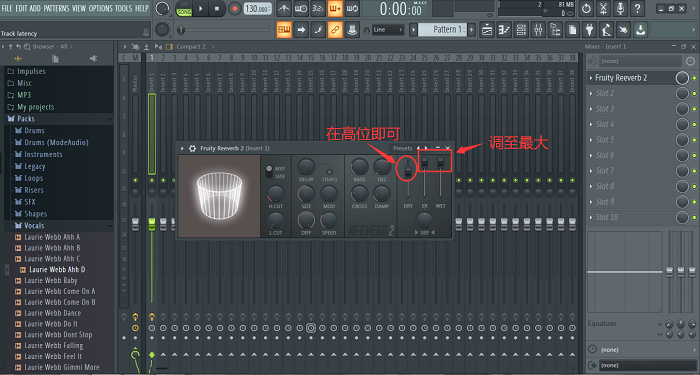Image resolution: width=700 pixels, height=375 pixels.
Task: Click the download/save arrow icon
Action: point(641,30)
